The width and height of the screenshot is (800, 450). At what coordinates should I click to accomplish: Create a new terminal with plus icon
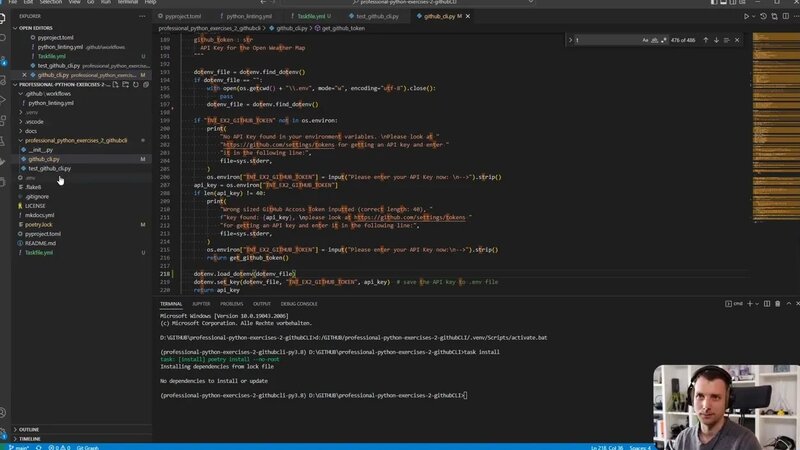click(x=749, y=304)
